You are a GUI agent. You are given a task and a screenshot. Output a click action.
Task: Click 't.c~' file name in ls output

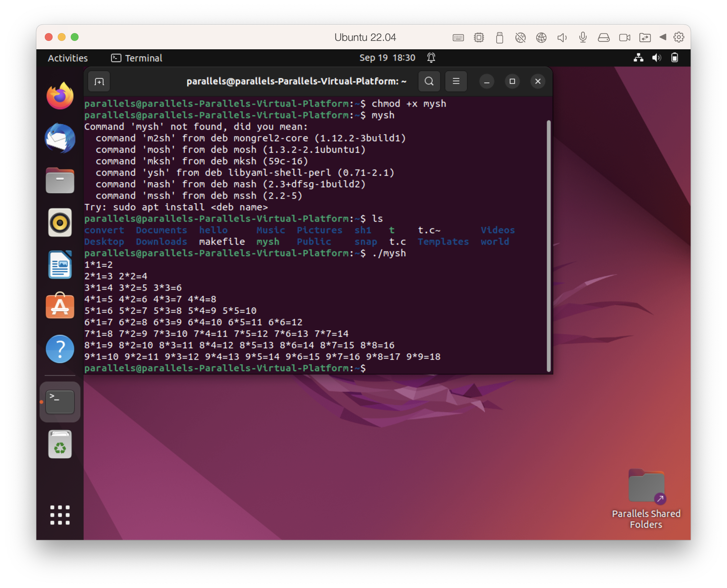pyautogui.click(x=429, y=230)
